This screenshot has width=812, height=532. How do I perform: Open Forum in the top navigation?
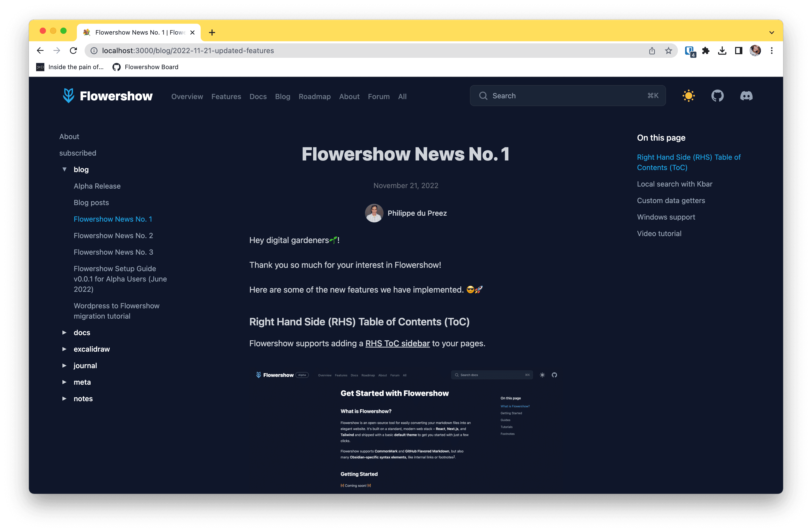pos(379,96)
